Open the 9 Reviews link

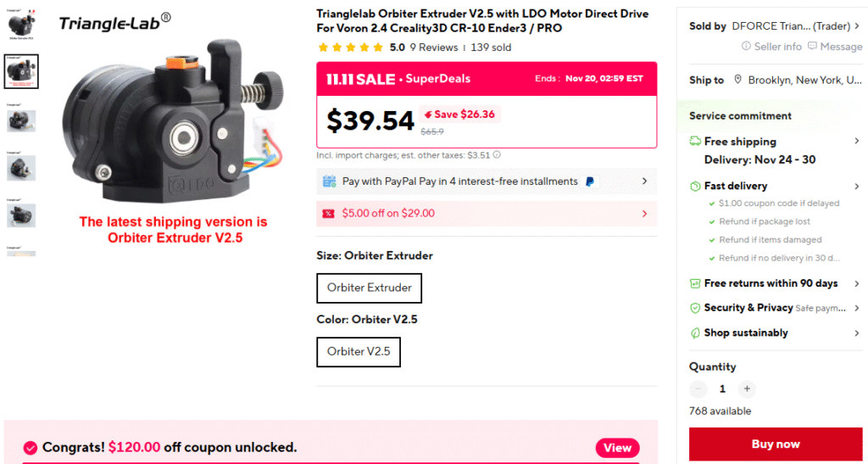[433, 48]
